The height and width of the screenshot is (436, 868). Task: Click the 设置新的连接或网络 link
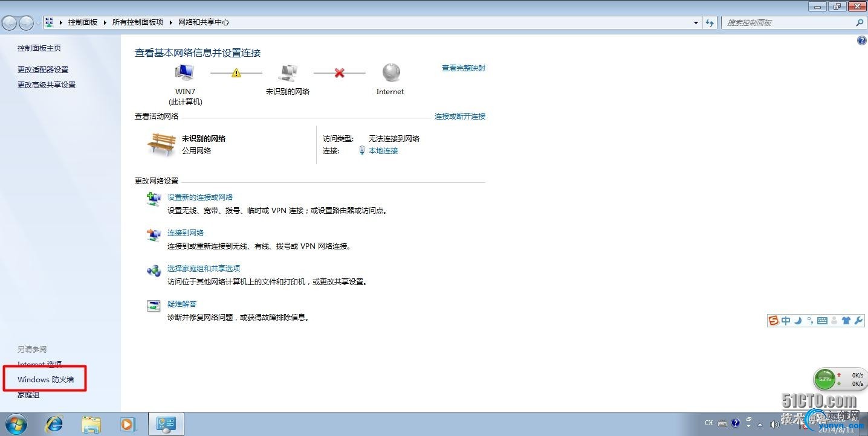coord(200,197)
